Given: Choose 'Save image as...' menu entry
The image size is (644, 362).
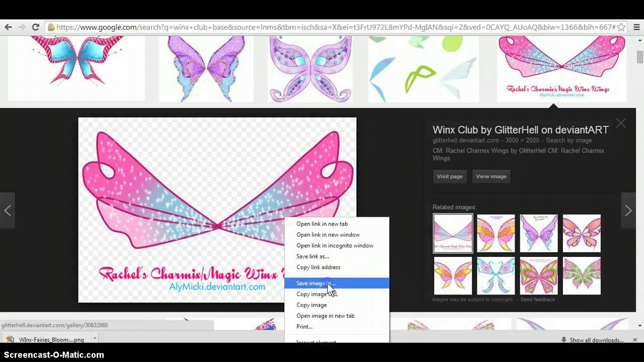Looking at the screenshot, I should pos(336,283).
